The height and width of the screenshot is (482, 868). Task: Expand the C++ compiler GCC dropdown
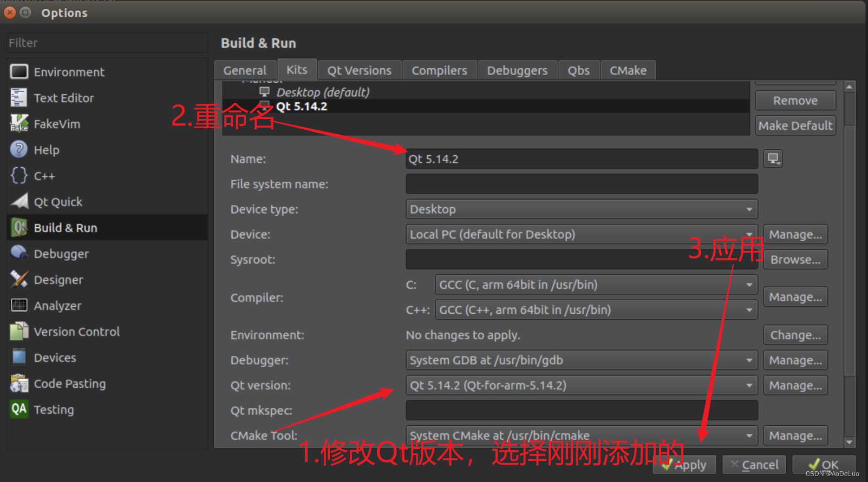[596, 309]
